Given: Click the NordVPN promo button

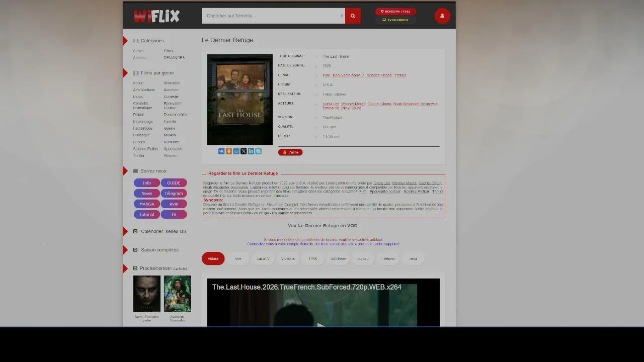Looking at the screenshot, I should 395,12.
